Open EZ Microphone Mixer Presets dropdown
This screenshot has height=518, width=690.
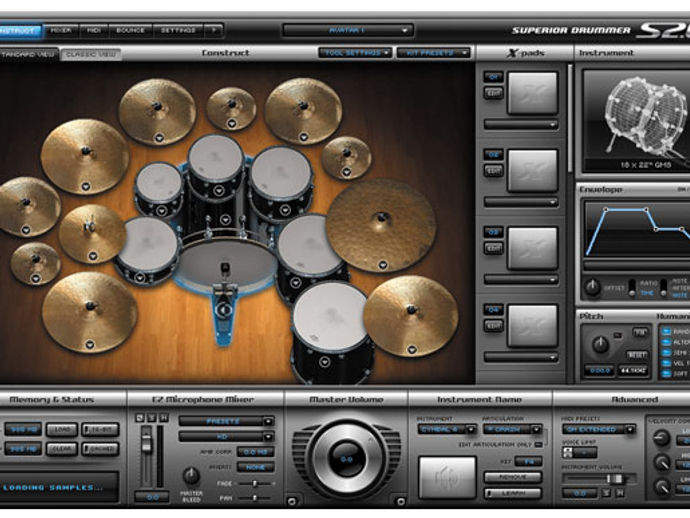point(226,421)
